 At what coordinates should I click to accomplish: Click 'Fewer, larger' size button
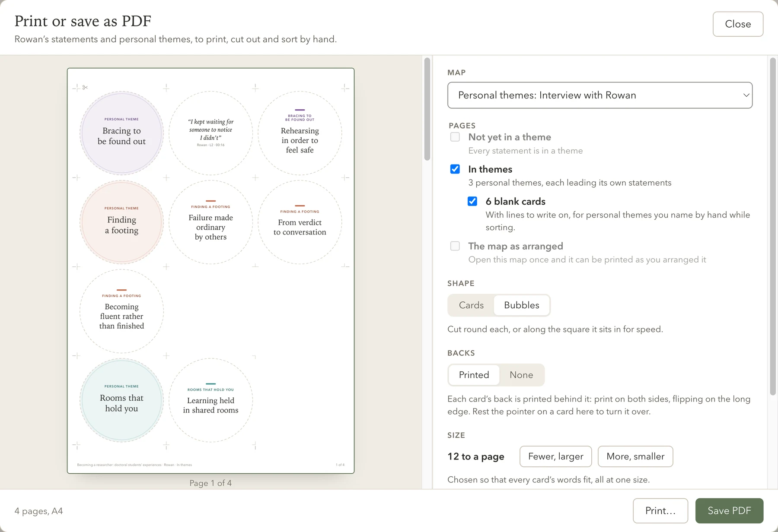pyautogui.click(x=556, y=456)
